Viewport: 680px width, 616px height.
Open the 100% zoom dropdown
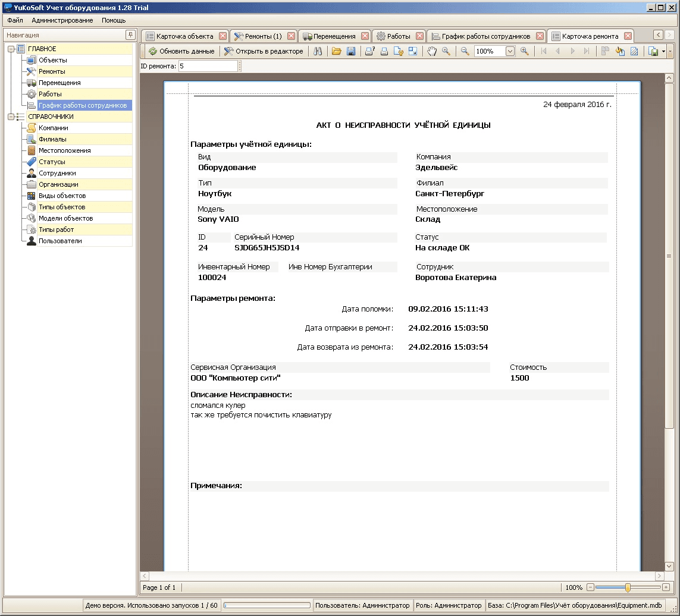point(510,51)
